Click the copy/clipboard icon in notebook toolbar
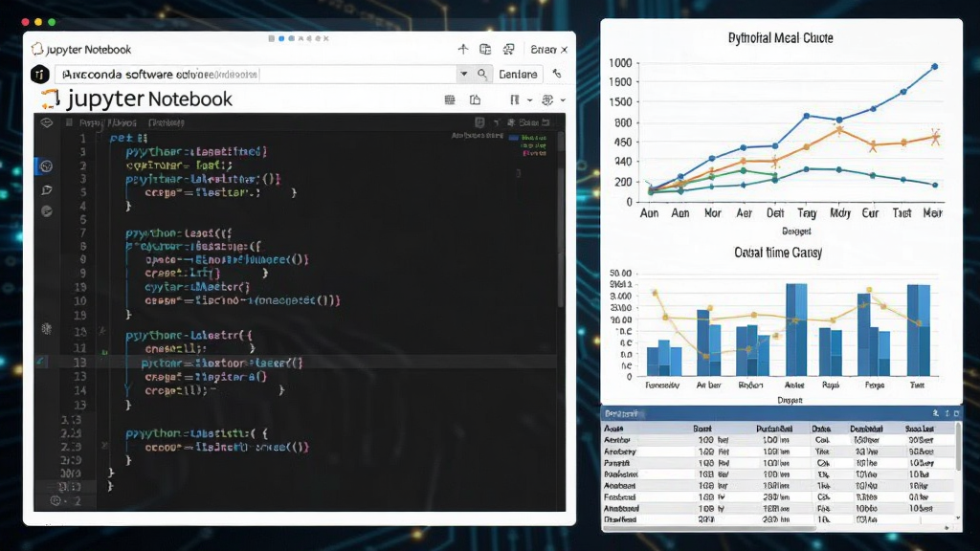The width and height of the screenshot is (980, 551). point(475,99)
